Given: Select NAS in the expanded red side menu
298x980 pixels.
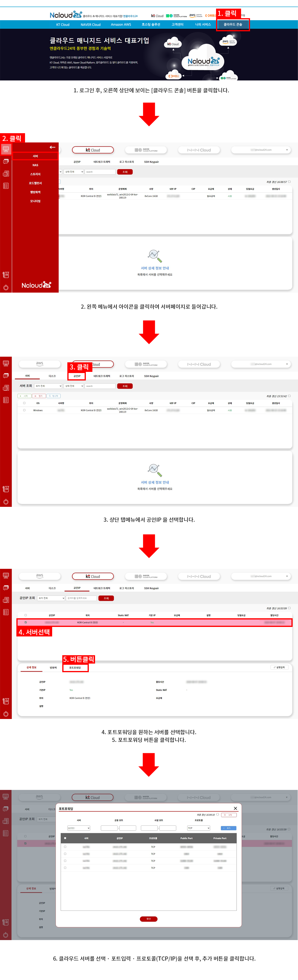Looking at the screenshot, I should [35, 165].
